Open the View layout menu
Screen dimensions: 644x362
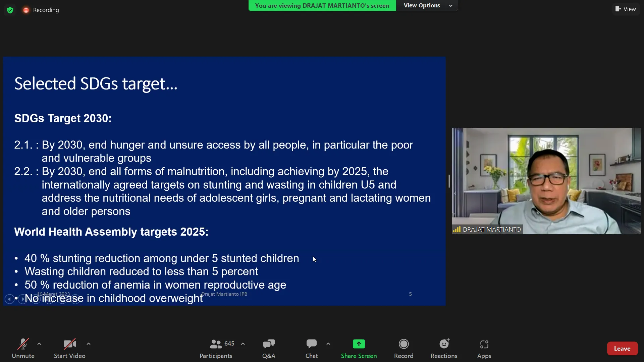(x=626, y=9)
